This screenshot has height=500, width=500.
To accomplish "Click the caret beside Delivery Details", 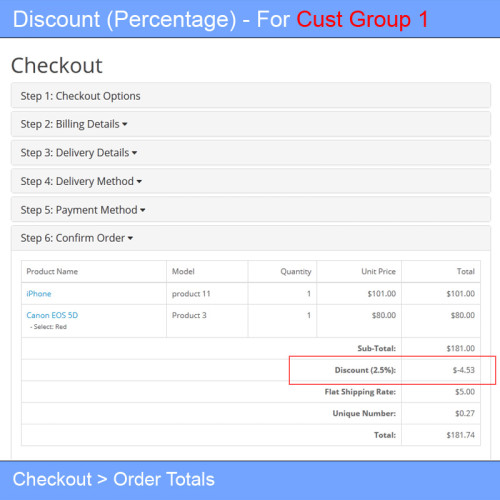I will (x=134, y=153).
